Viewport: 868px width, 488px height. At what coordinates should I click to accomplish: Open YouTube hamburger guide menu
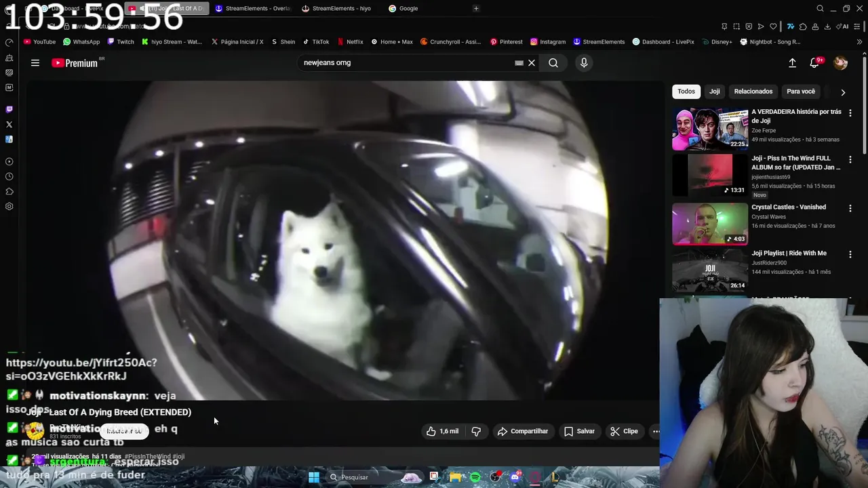coord(35,63)
